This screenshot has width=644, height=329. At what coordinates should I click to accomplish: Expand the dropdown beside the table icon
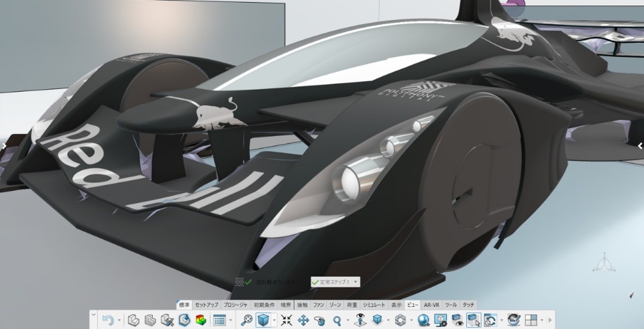pyautogui.click(x=230, y=320)
